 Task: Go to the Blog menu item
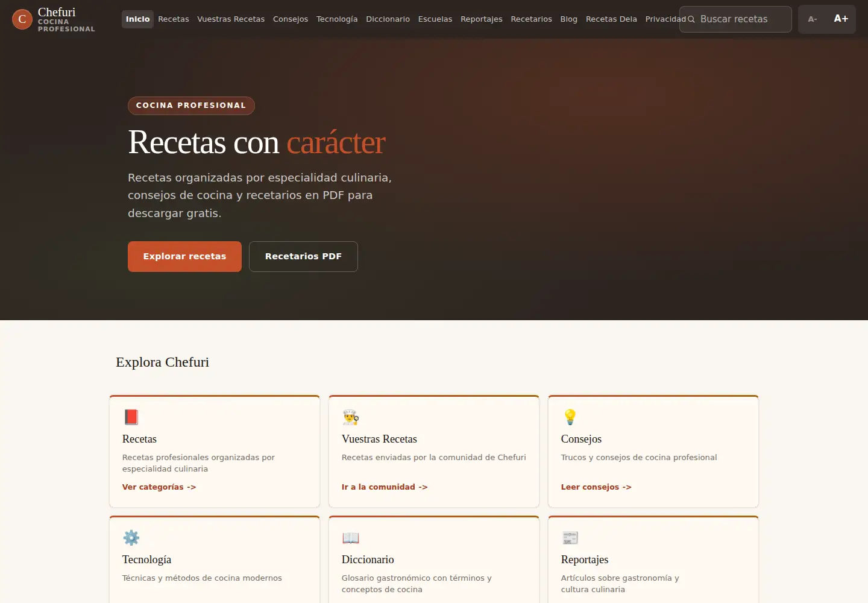tap(569, 19)
